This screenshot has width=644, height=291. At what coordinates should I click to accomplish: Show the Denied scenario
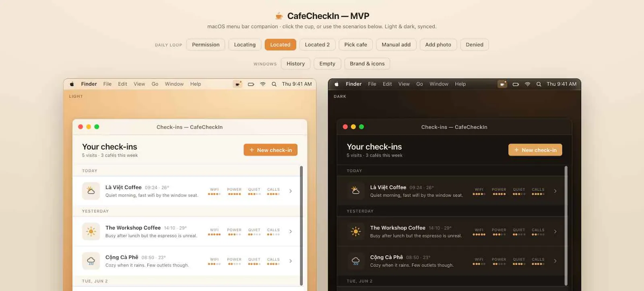475,45
